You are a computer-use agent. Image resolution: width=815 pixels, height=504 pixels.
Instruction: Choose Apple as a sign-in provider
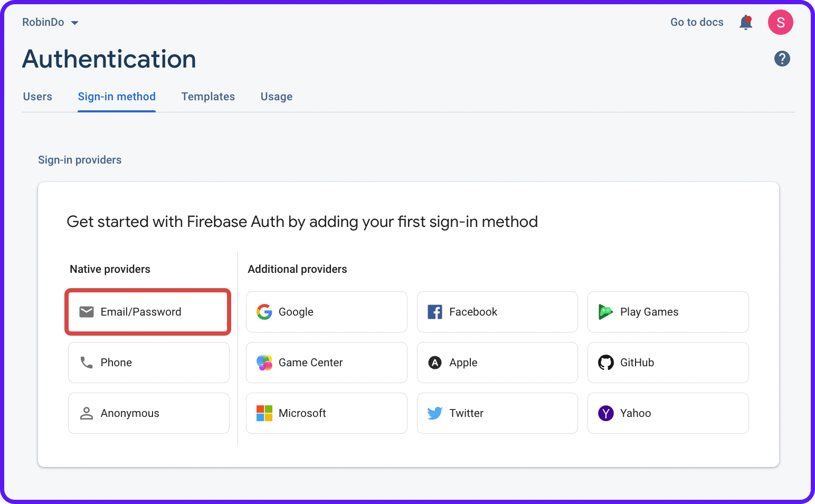[x=497, y=363]
